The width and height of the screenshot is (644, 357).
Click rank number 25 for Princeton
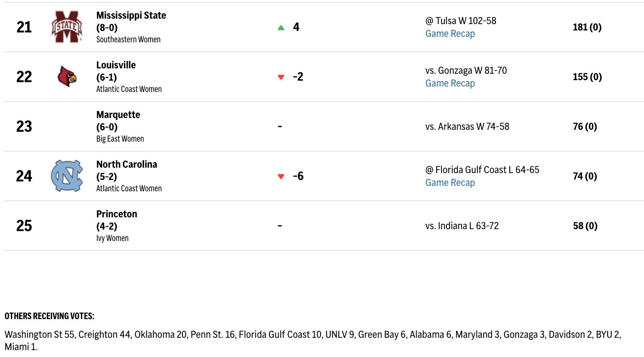[x=24, y=226]
